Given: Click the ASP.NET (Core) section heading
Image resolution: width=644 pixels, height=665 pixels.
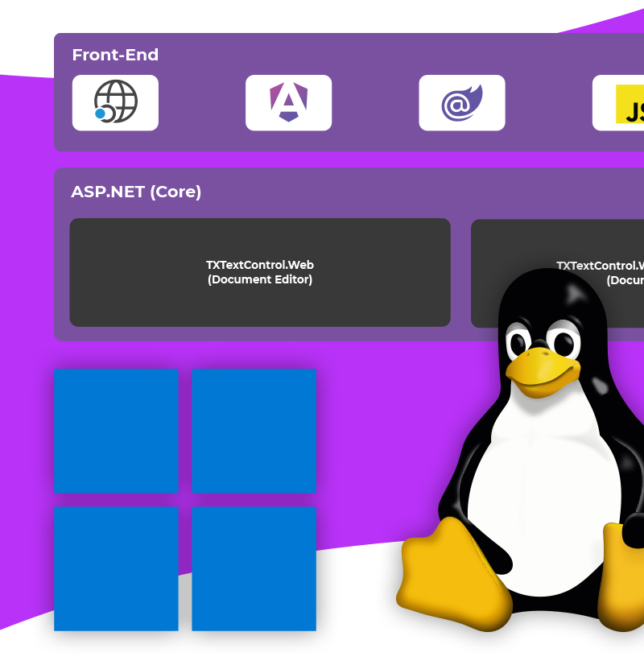Looking at the screenshot, I should (x=136, y=192).
